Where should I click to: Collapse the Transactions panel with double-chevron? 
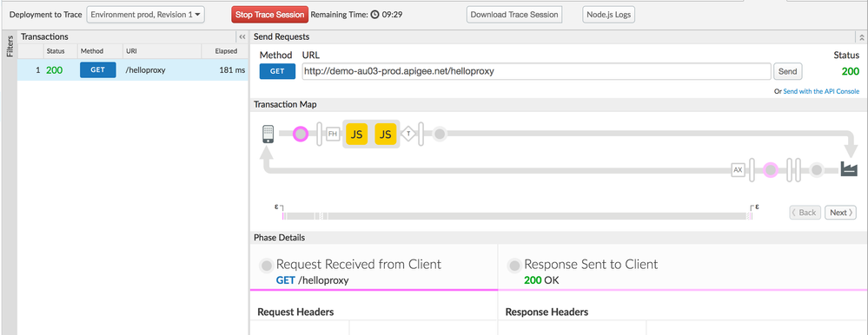(x=242, y=37)
